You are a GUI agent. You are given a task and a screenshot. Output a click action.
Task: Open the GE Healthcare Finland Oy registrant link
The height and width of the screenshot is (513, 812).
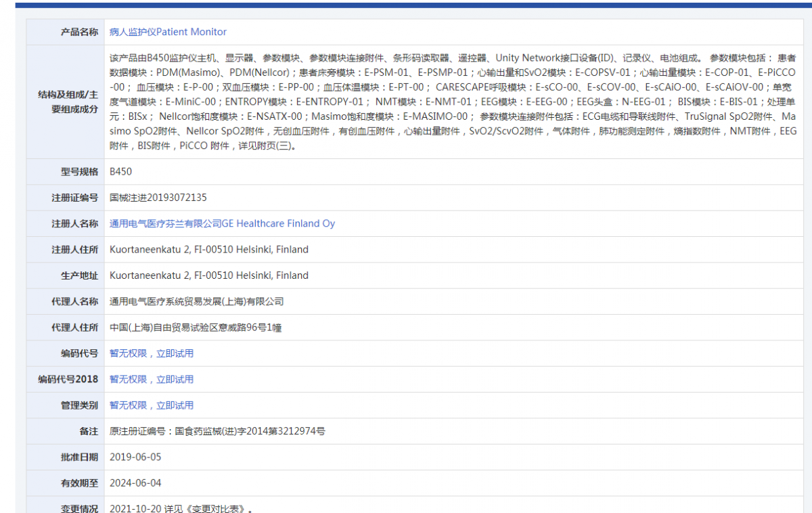pos(222,223)
